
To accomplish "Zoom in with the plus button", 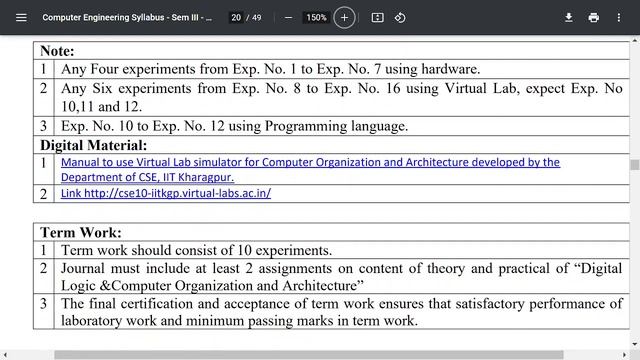I will (x=344, y=18).
